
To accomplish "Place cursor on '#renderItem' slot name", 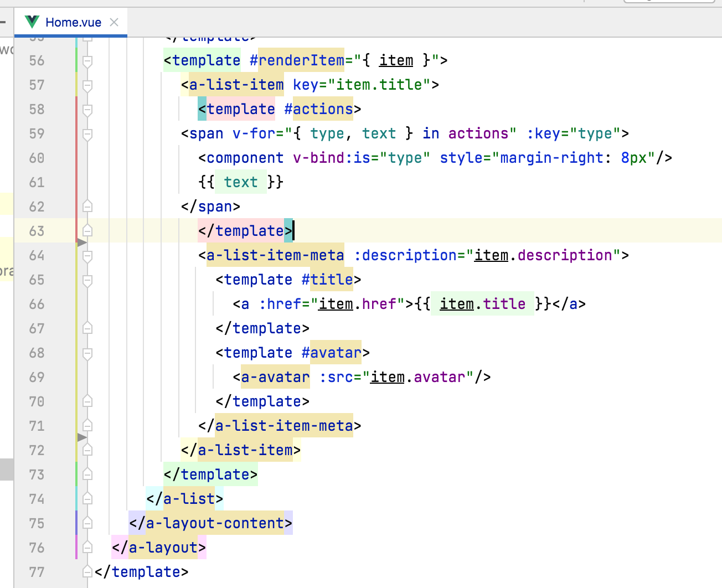I will pos(297,60).
